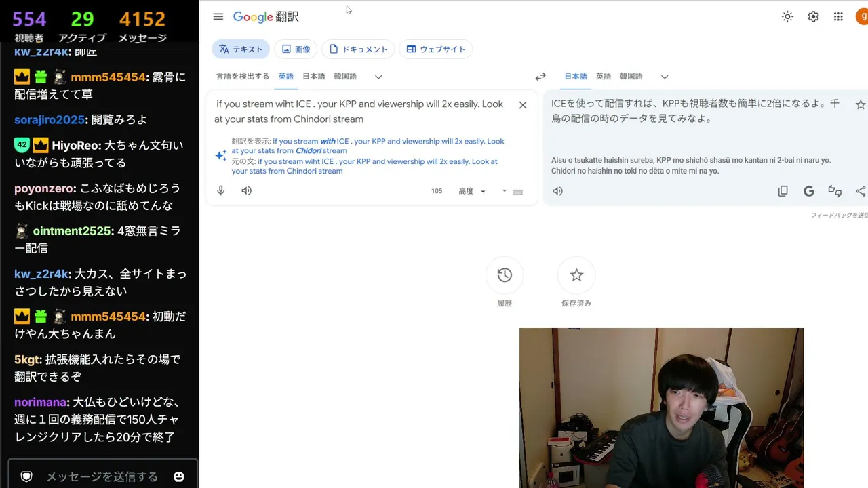Click the 42 level badge beside HiyoReo
The image size is (868, 488).
point(21,145)
